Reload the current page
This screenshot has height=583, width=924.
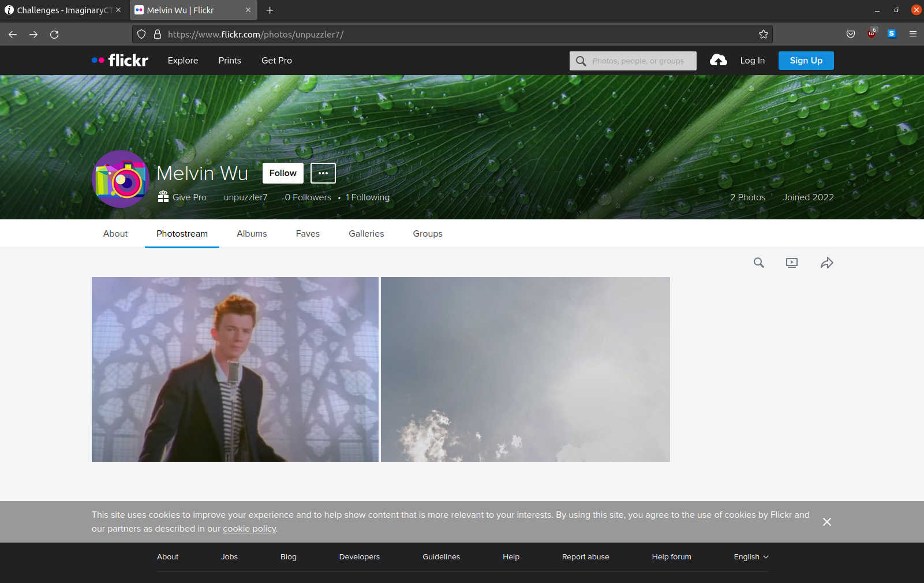coord(54,34)
